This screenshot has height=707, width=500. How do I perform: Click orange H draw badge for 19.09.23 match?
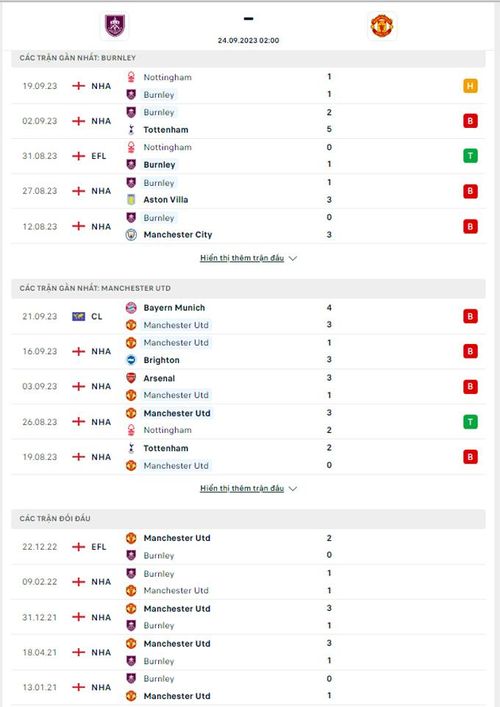(x=470, y=86)
